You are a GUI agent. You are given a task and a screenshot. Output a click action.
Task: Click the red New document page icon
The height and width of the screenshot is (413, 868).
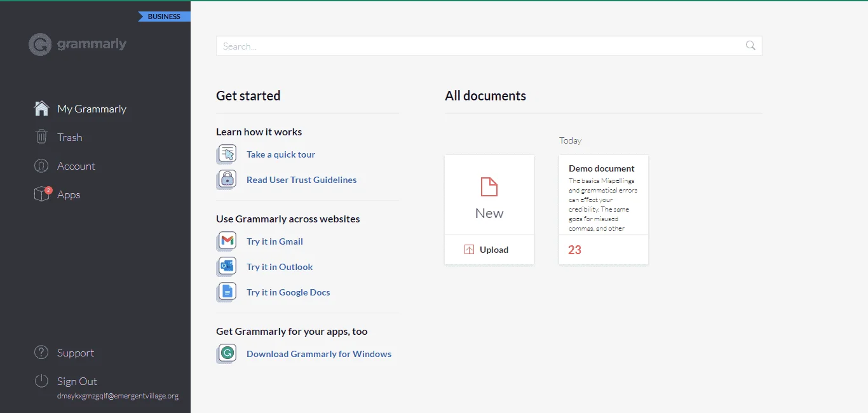tap(489, 187)
